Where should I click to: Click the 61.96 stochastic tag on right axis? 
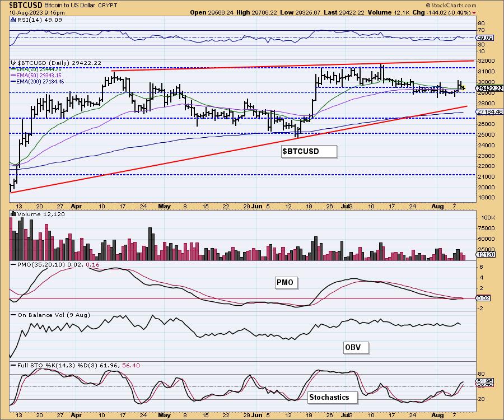(485, 381)
